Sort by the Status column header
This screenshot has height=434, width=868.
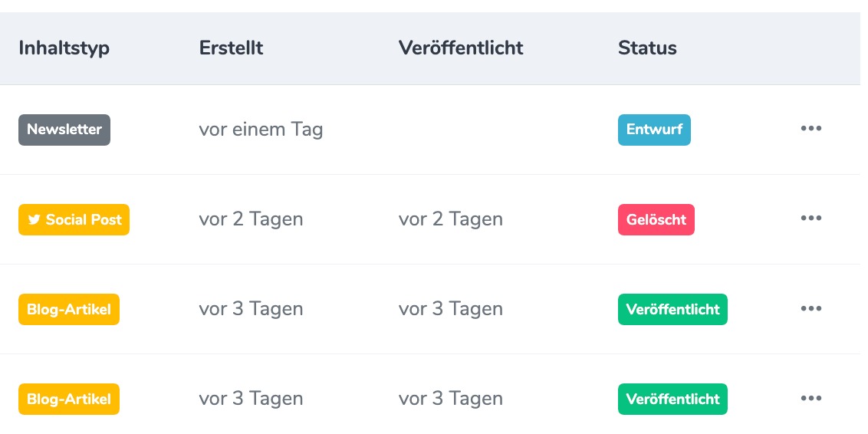[647, 48]
